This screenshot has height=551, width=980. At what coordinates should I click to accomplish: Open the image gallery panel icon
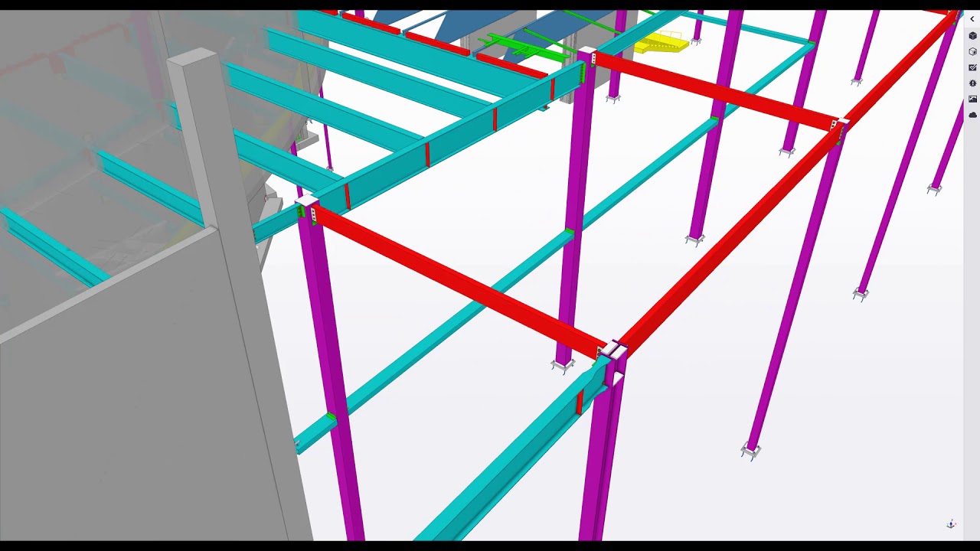972,99
